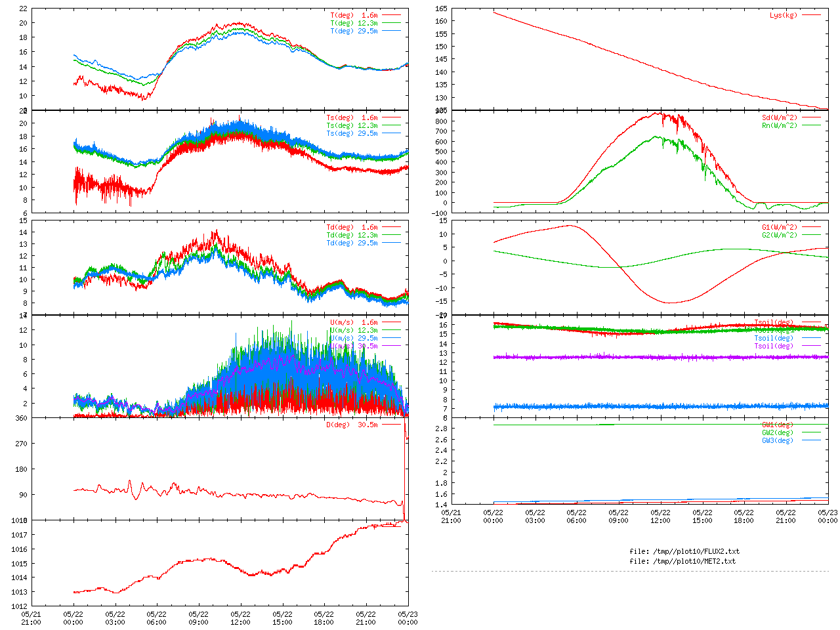
Task: Click the green line sample beside 'Rn(W/m^2)'
Action: pyautogui.click(x=811, y=126)
